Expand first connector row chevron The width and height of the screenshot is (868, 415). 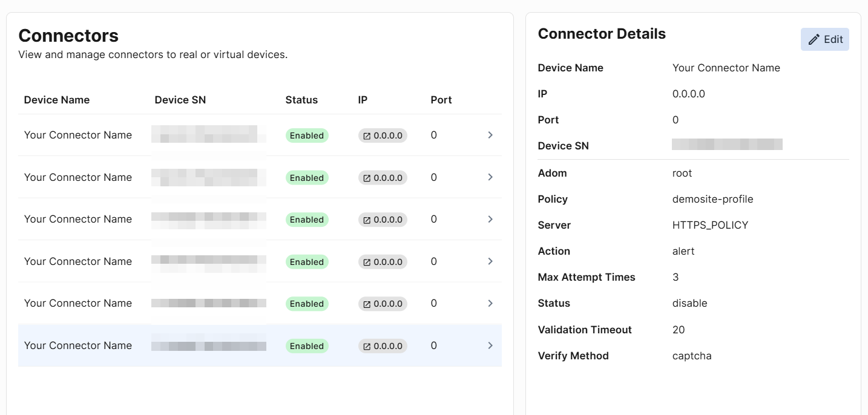(x=490, y=135)
